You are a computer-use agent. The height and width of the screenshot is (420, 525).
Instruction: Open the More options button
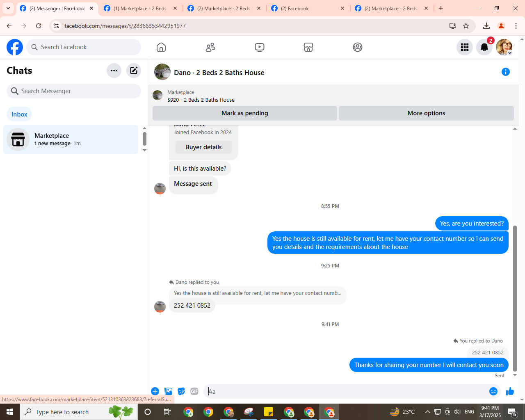click(x=426, y=113)
